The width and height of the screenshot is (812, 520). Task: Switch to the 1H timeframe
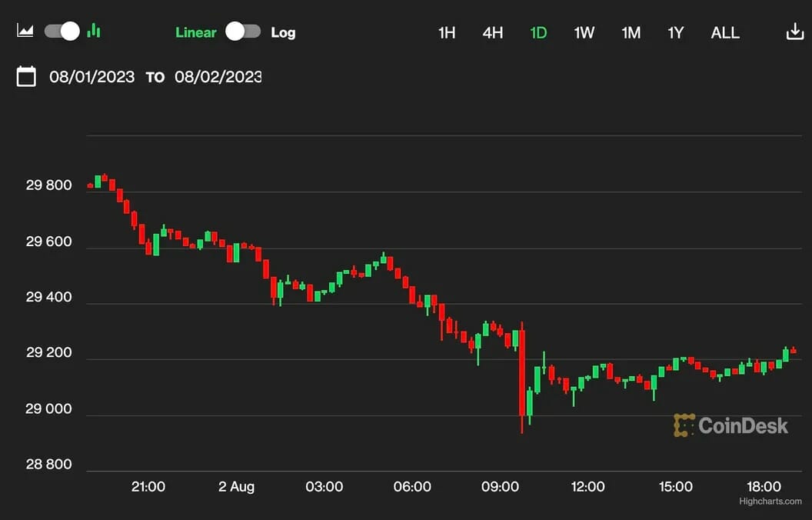click(447, 32)
